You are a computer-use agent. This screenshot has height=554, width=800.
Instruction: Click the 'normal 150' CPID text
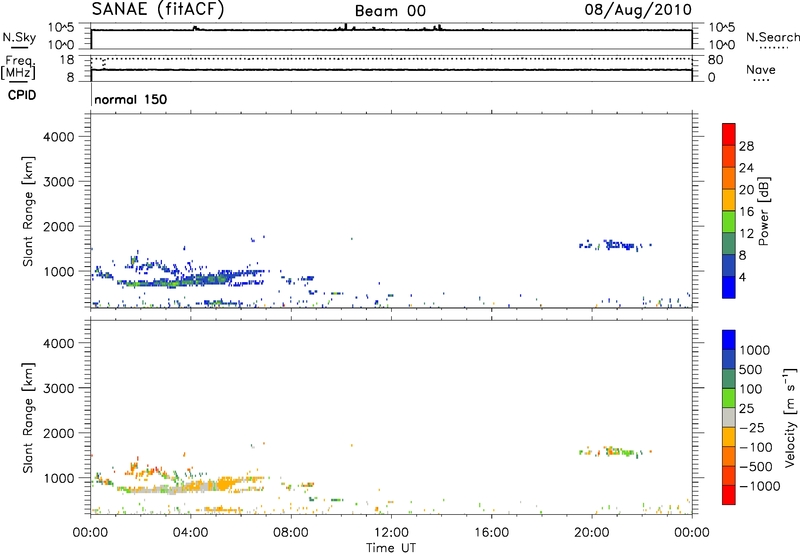click(131, 99)
